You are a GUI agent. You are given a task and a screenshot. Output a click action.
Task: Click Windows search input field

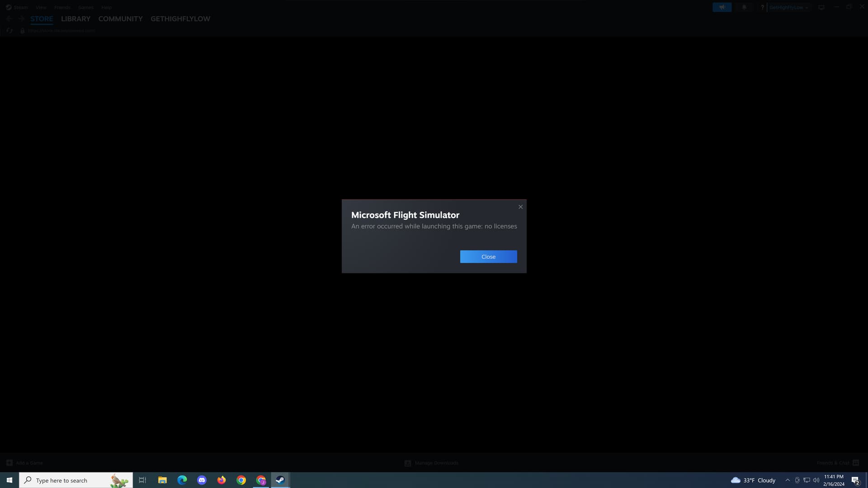(x=75, y=480)
